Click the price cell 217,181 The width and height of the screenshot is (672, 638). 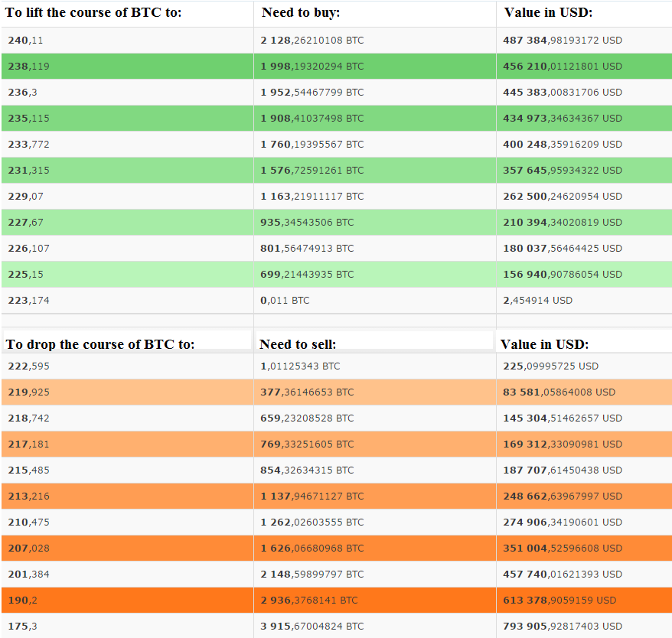coord(29,444)
